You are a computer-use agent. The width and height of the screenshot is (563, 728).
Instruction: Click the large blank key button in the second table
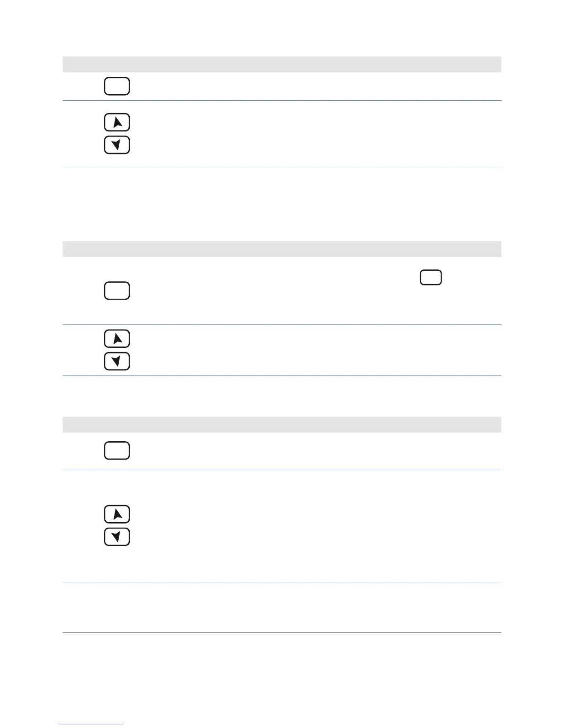[x=117, y=291]
